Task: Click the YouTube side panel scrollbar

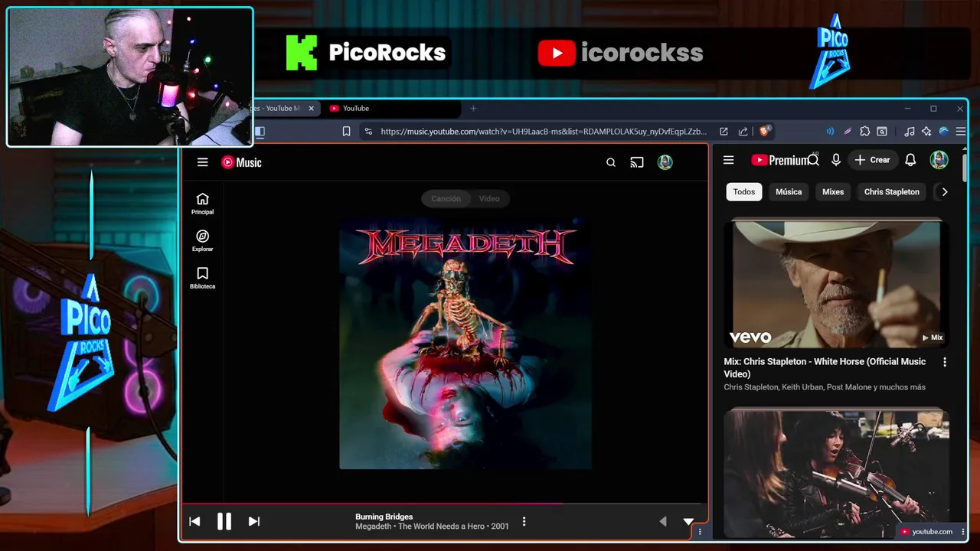Action: (x=965, y=167)
